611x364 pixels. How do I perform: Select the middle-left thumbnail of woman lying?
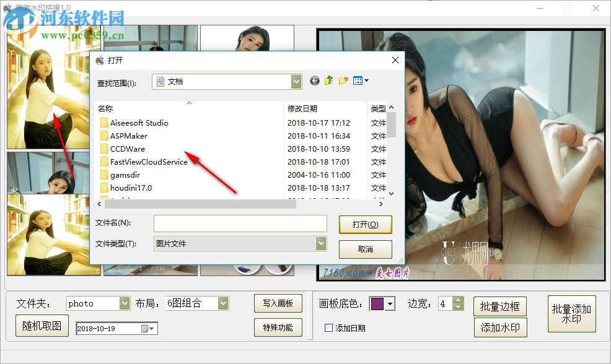(x=48, y=173)
